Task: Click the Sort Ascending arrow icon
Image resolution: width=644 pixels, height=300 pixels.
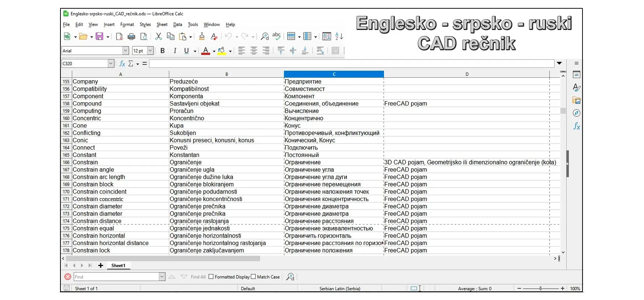Action: [339, 37]
